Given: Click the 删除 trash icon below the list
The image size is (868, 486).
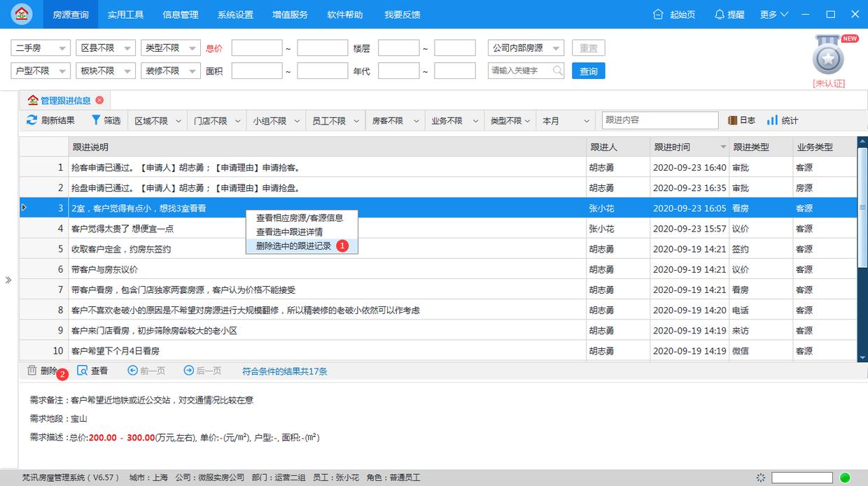Looking at the screenshot, I should (x=32, y=371).
